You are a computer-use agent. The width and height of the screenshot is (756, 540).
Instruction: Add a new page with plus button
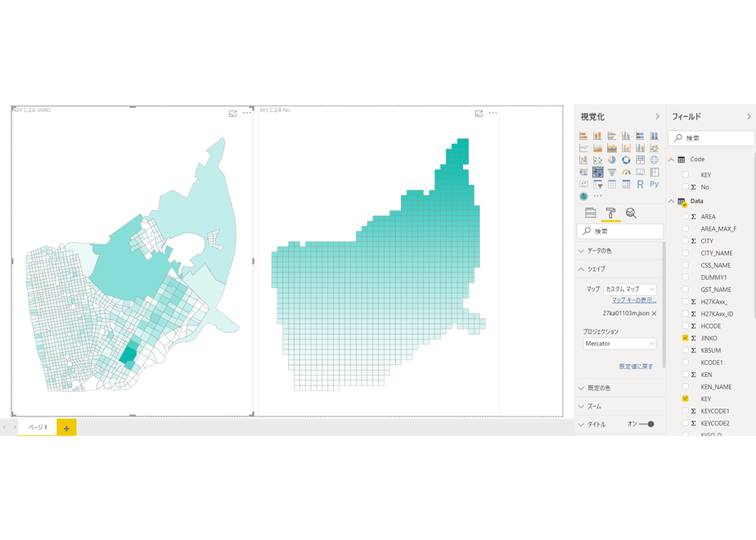pos(66,428)
